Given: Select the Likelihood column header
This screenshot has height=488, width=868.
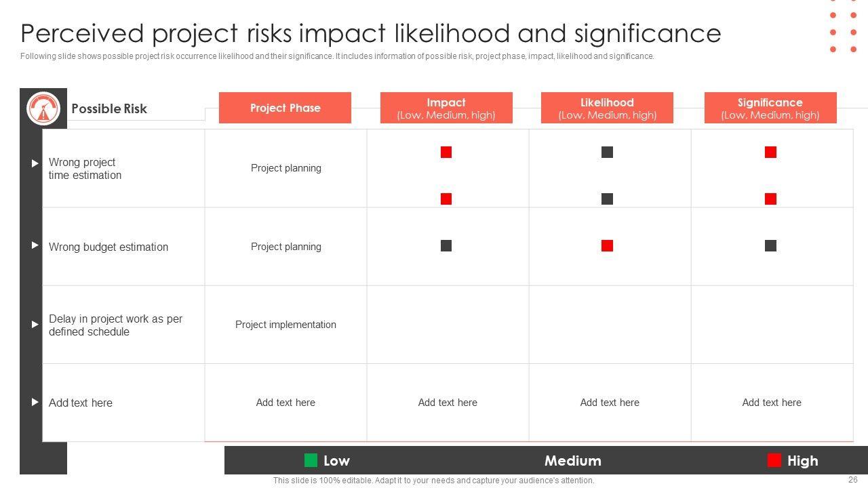Looking at the screenshot, I should (x=607, y=108).
